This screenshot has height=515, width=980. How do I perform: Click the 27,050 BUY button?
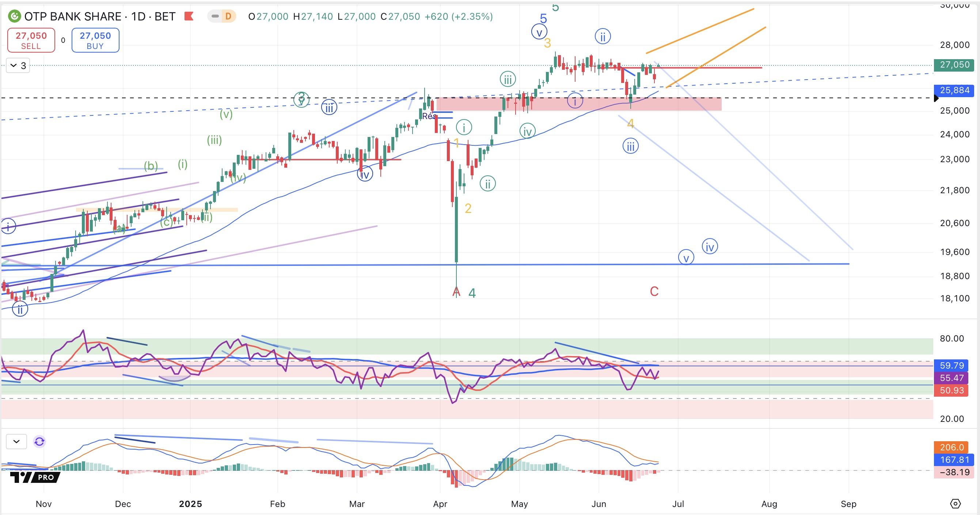point(95,40)
